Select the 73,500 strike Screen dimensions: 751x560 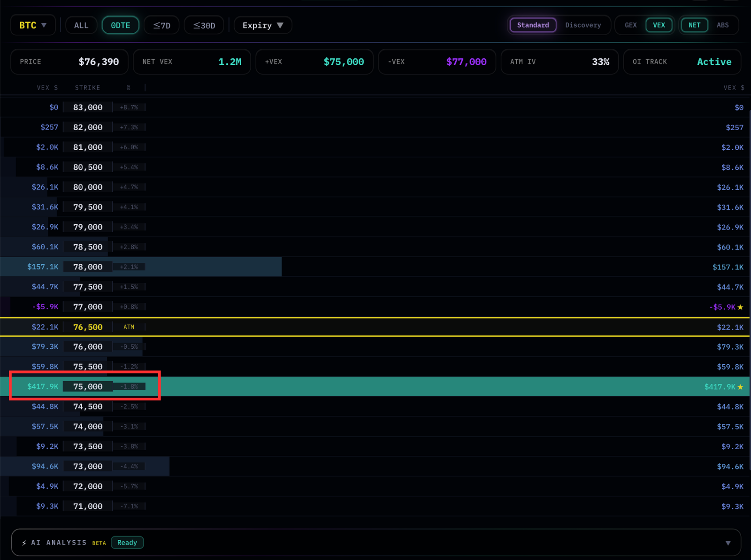[88, 446]
